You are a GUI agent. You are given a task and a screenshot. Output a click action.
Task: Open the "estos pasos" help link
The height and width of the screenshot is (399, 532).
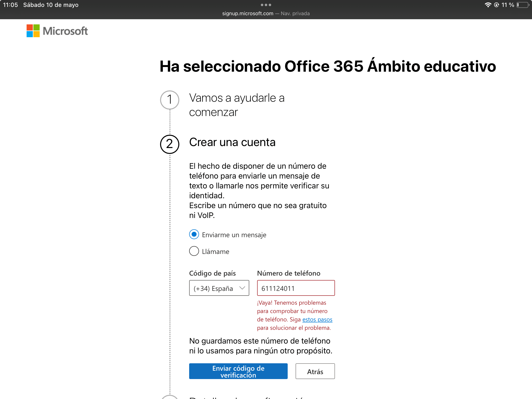point(317,319)
